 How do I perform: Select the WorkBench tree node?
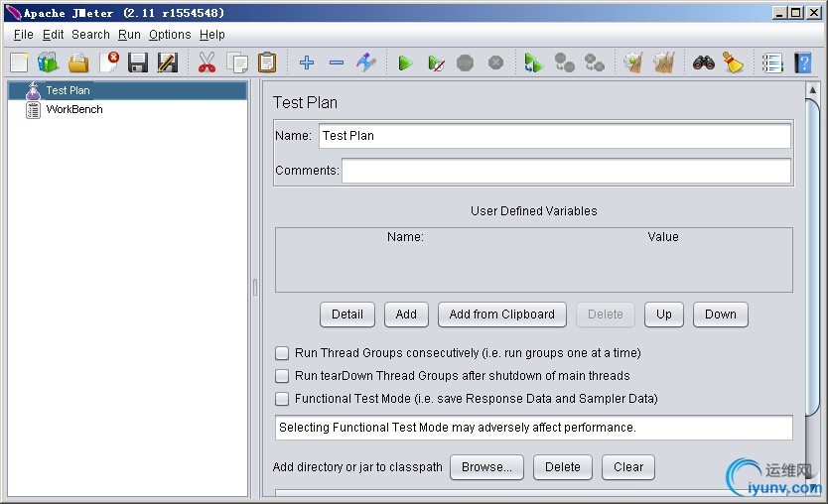coord(73,110)
